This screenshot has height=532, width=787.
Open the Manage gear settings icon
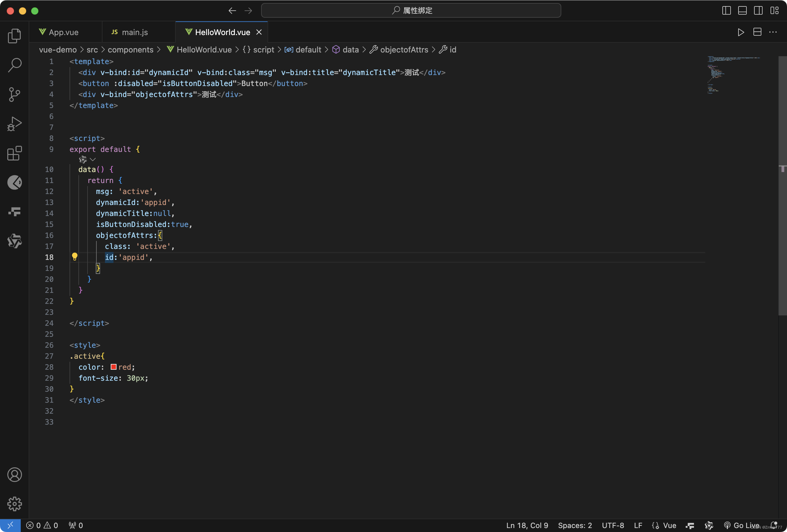coord(14,504)
